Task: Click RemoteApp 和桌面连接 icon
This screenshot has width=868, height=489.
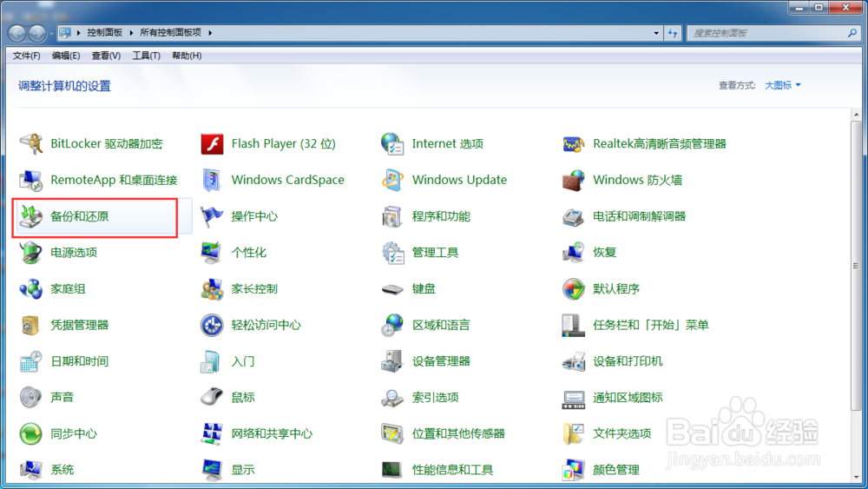Action: (31, 180)
